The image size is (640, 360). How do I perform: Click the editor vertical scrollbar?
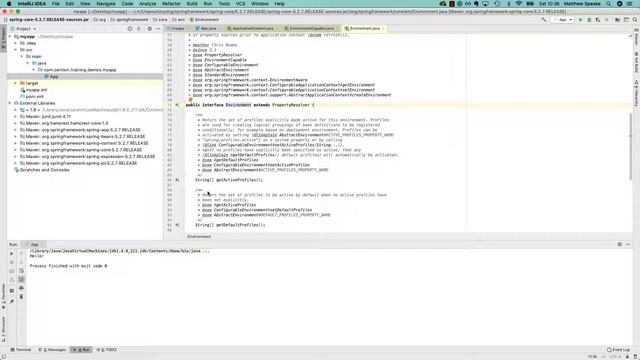click(x=631, y=146)
